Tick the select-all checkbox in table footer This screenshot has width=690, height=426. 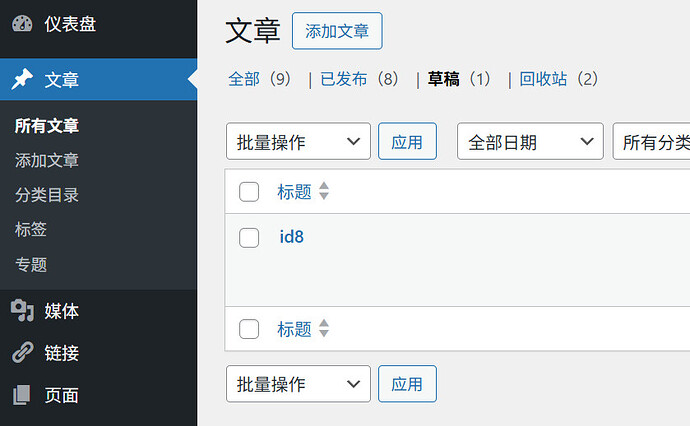coord(250,329)
